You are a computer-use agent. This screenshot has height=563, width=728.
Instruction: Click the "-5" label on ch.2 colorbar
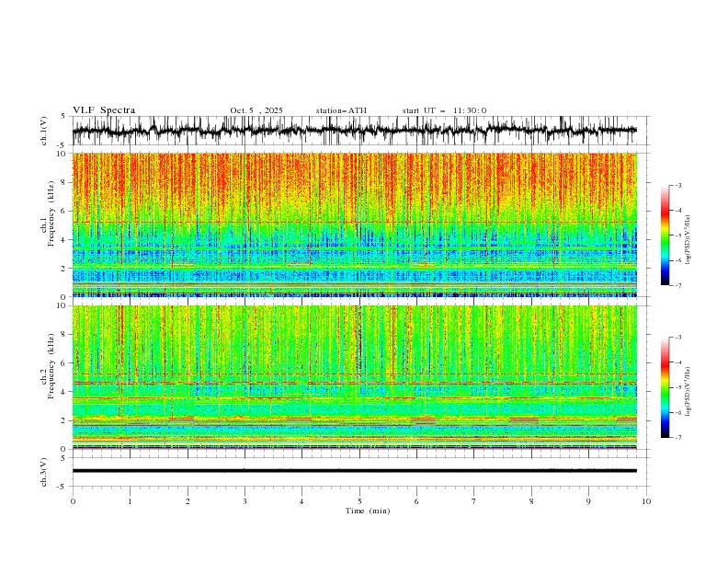(x=678, y=387)
